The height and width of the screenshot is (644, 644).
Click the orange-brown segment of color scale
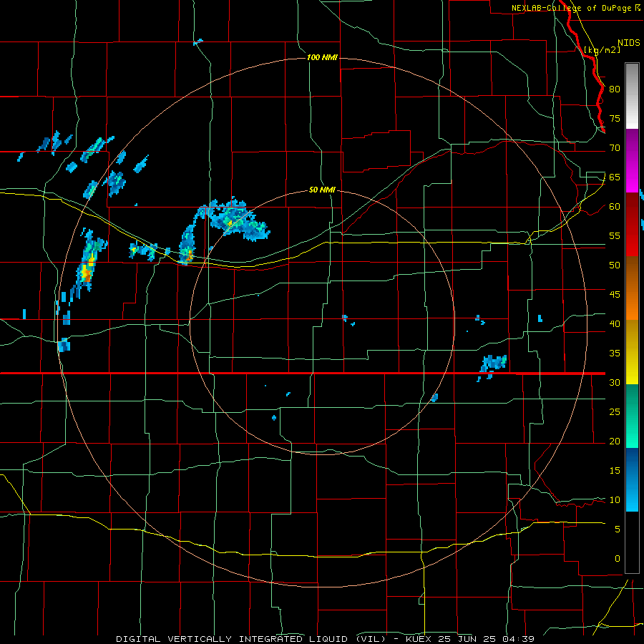632,288
